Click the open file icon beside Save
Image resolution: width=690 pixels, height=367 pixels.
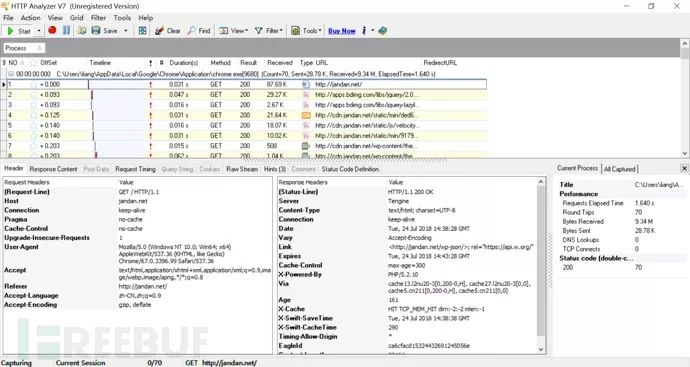click(82, 30)
